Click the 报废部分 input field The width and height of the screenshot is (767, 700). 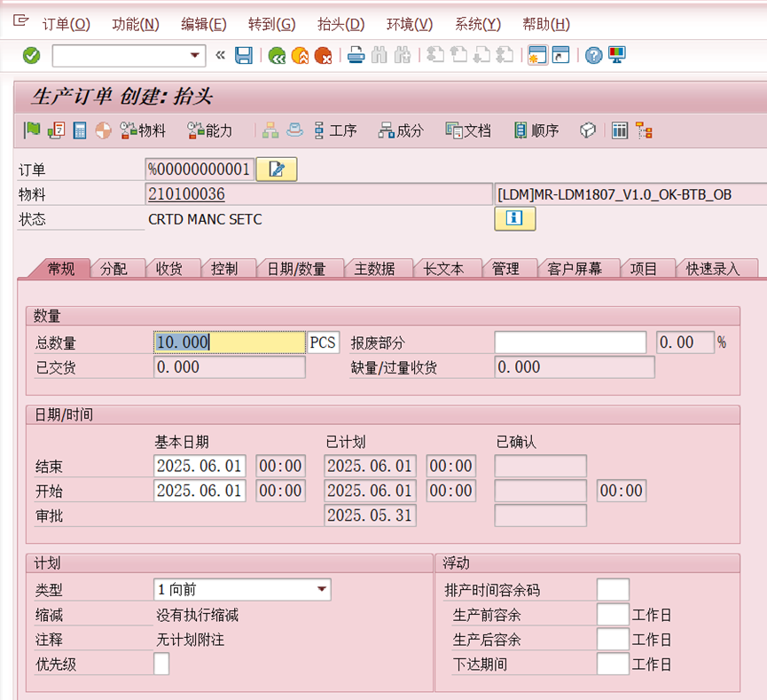(x=570, y=342)
